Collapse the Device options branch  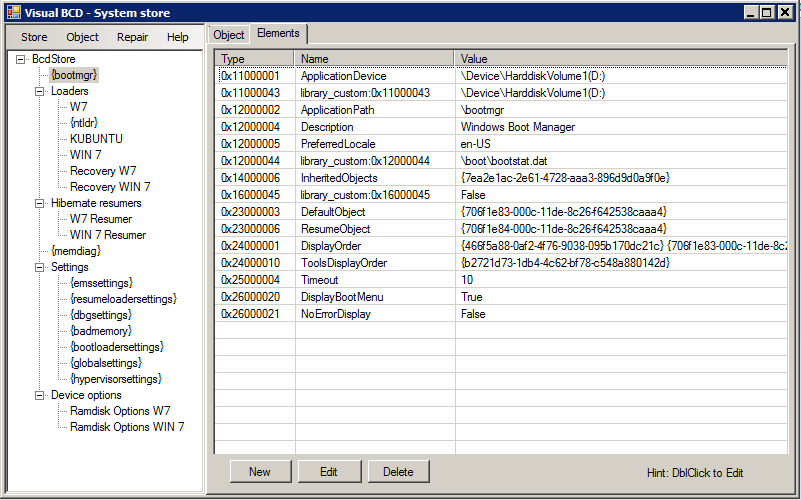tap(39, 395)
